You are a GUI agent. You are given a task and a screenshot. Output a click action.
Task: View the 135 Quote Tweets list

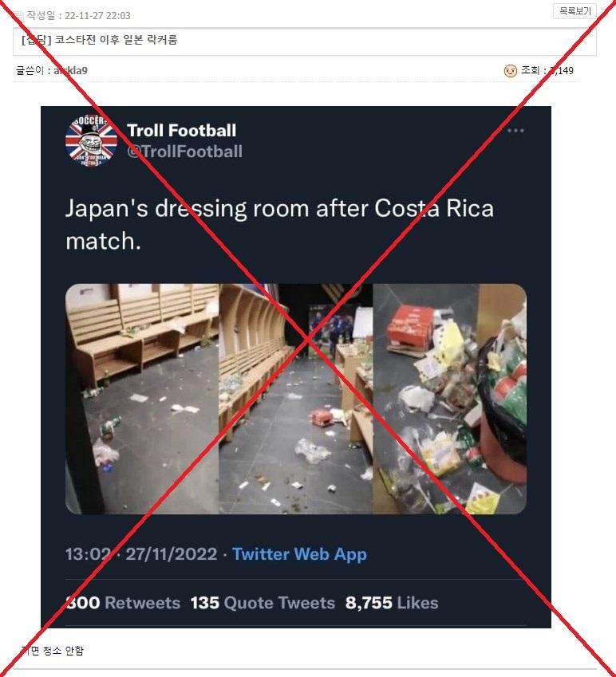263,602
